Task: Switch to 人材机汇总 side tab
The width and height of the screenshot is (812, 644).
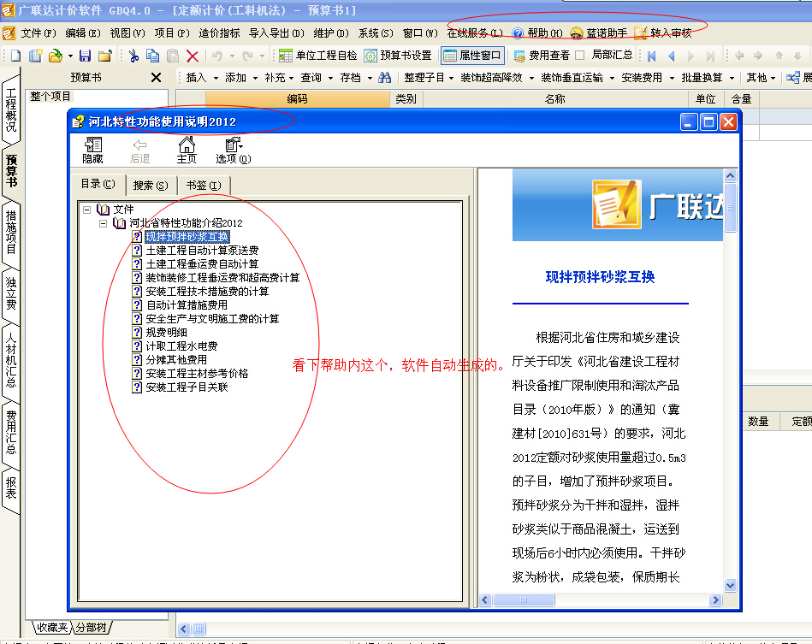Action: tap(10, 360)
